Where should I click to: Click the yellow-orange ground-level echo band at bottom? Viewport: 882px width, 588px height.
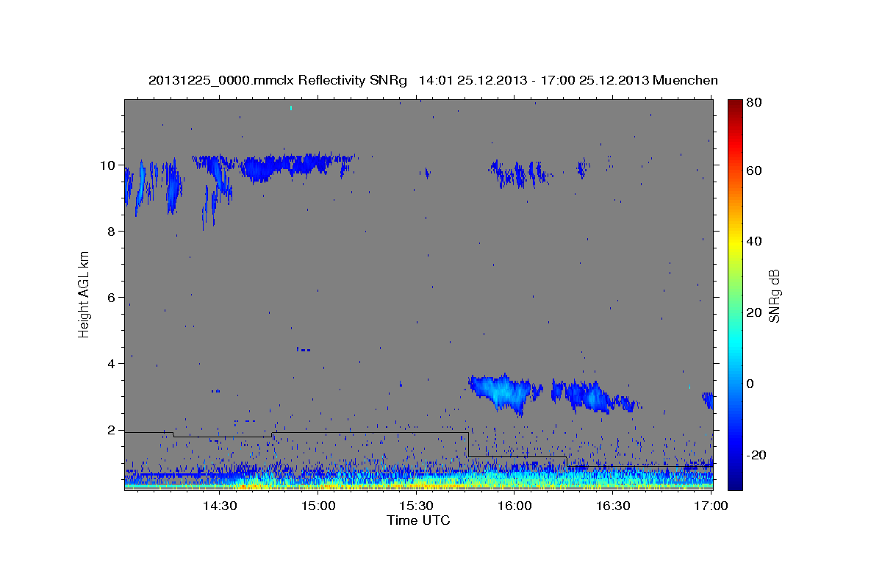coord(418,484)
